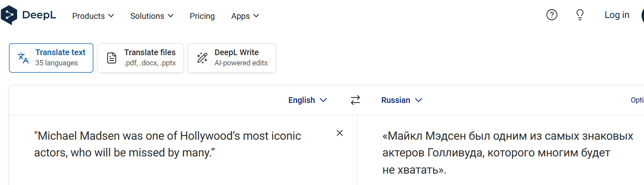
Task: Expand the Products menu
Action: point(93,16)
